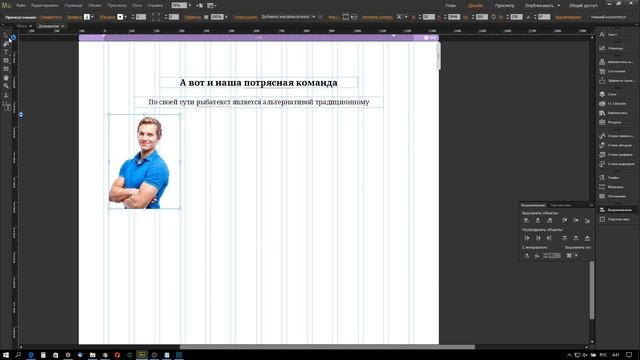Open the zoom level dropdown arrow
This screenshot has width=640, height=360.
tap(189, 5)
